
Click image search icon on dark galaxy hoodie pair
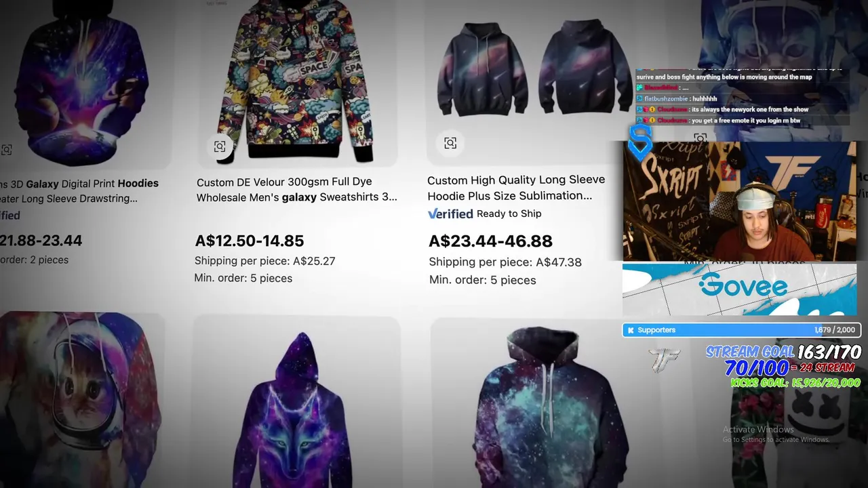pos(450,143)
